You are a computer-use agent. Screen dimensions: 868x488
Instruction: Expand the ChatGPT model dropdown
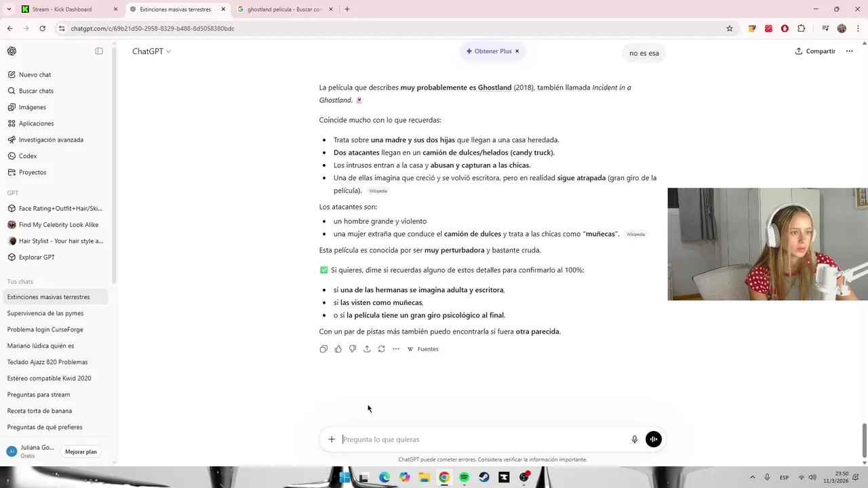(151, 52)
